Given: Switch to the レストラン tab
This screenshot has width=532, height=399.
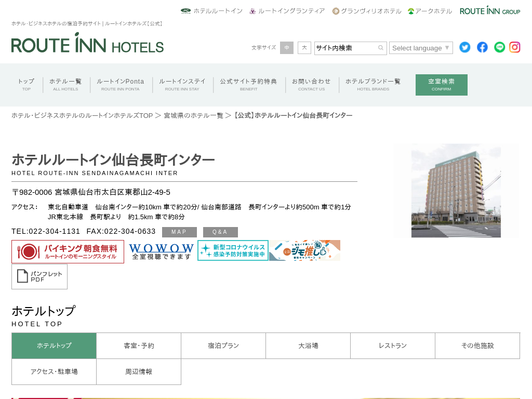Looking at the screenshot, I should point(393,345).
